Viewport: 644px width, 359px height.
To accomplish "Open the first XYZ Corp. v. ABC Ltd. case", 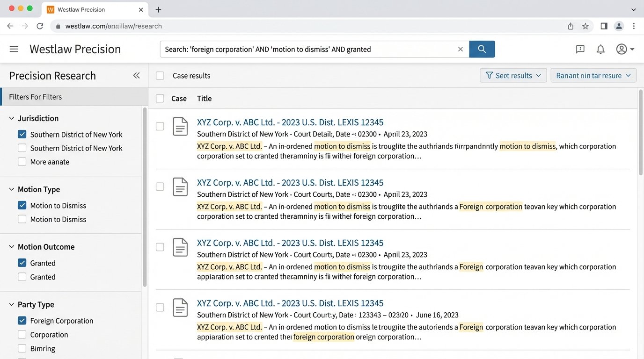I will (x=290, y=122).
